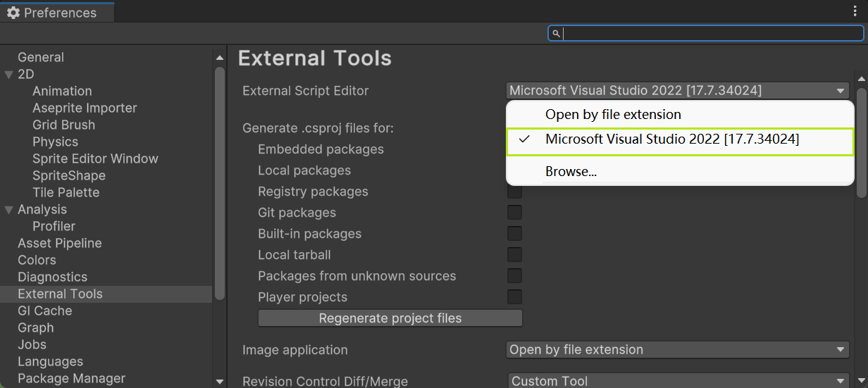Screen dimensions: 868x388
Task: Toggle Git packages checkbox
Action: point(515,213)
